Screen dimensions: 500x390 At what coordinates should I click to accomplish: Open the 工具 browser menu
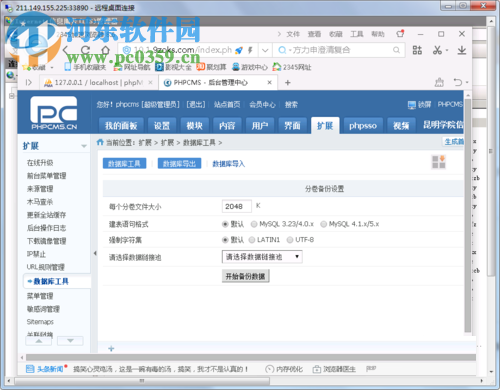[357, 34]
